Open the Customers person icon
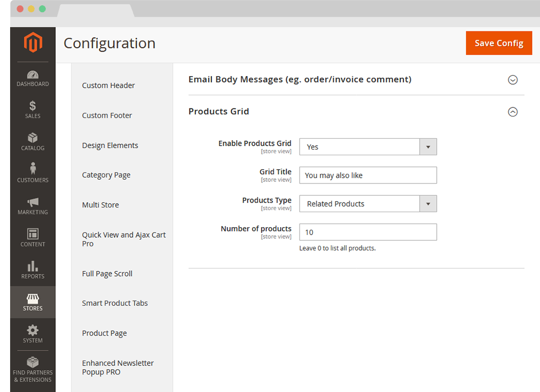This screenshot has height=392, width=540. coord(32,169)
